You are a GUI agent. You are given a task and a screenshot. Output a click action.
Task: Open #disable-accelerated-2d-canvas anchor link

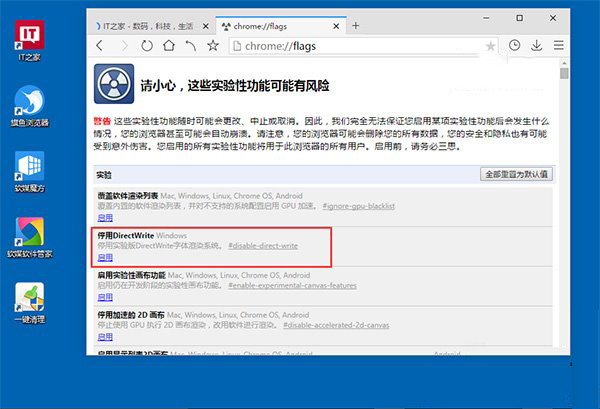pos(336,325)
